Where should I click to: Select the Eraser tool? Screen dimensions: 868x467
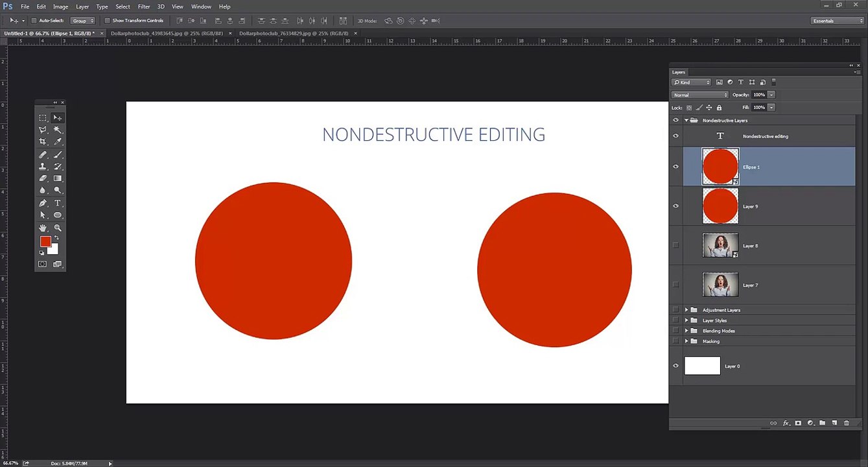click(x=43, y=178)
